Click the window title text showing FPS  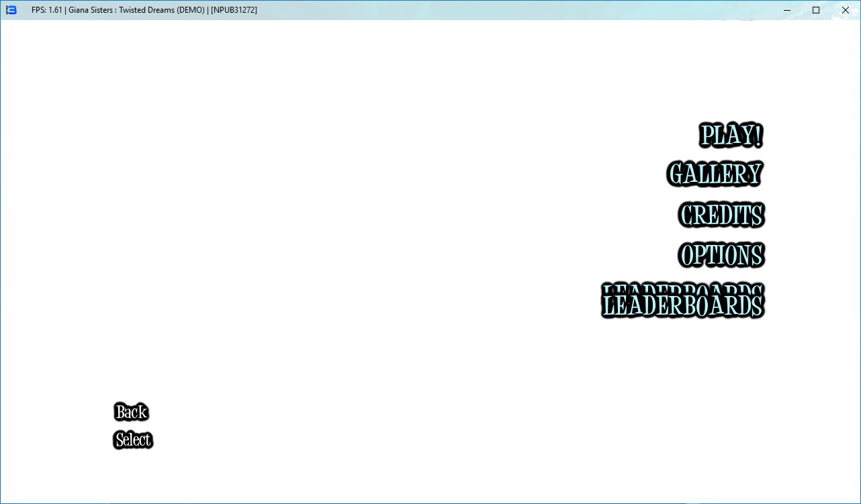tap(144, 10)
